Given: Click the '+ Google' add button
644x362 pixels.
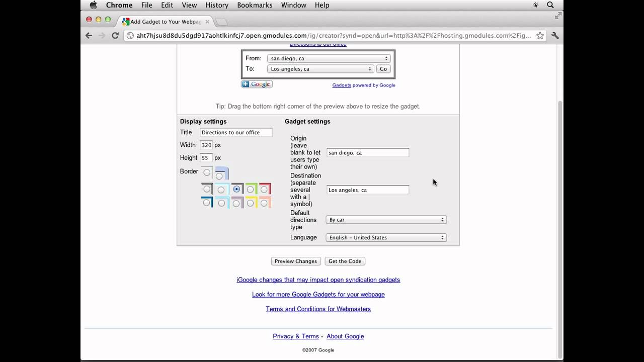Looking at the screenshot, I should point(257,84).
